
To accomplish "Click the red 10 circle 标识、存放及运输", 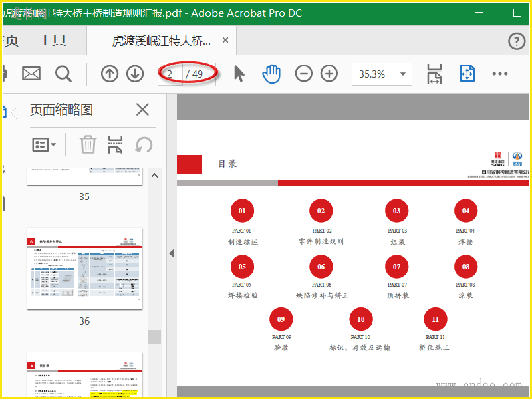I will (x=361, y=319).
